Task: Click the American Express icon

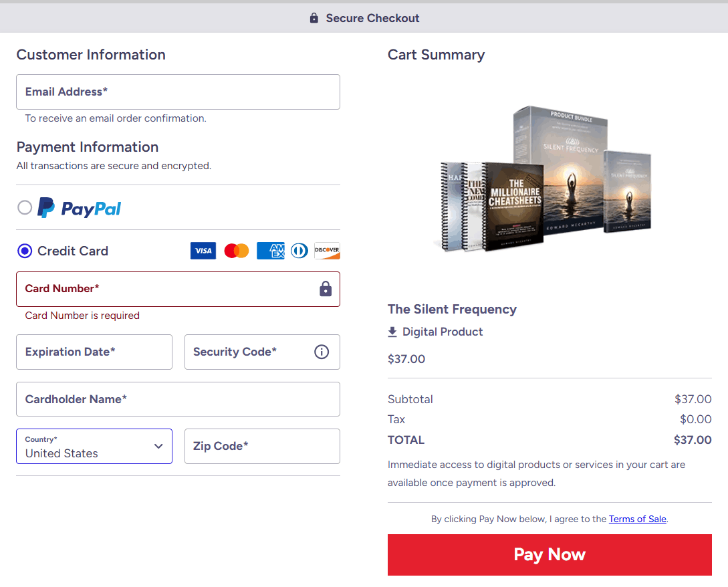Action: tap(270, 251)
